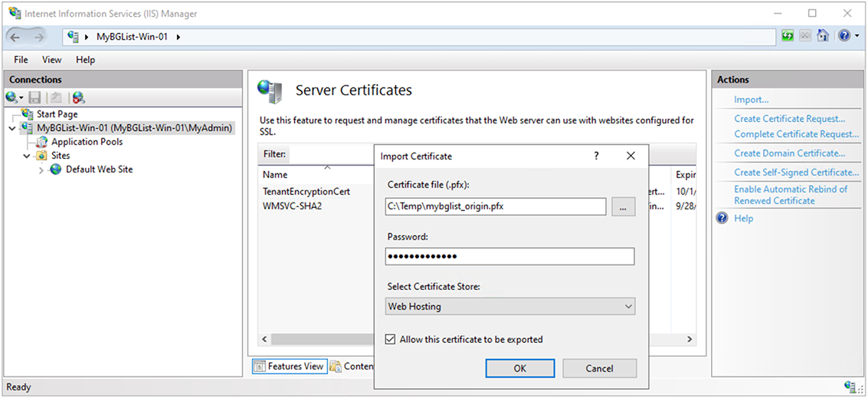Collapse the MyBGList-Win-01 server node
868x398 pixels.
pyautogui.click(x=13, y=128)
